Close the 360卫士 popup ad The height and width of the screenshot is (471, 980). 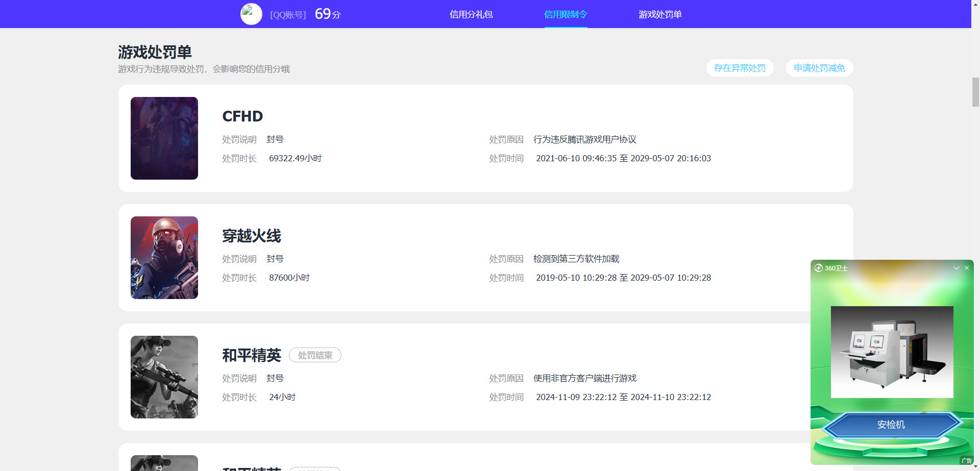966,268
